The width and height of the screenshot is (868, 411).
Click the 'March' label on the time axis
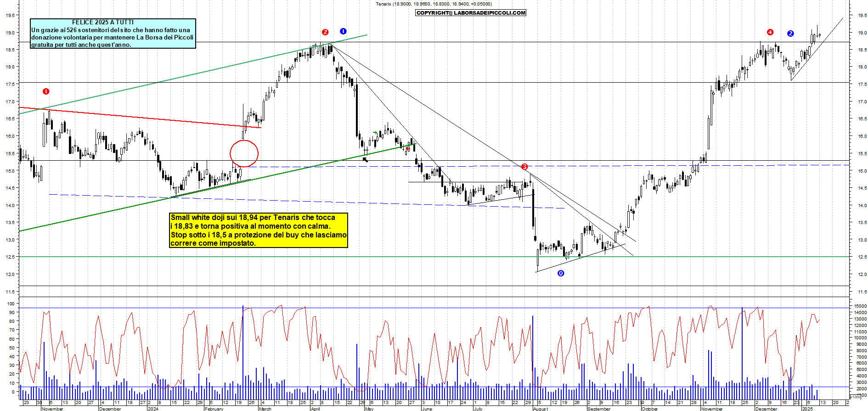(x=265, y=409)
